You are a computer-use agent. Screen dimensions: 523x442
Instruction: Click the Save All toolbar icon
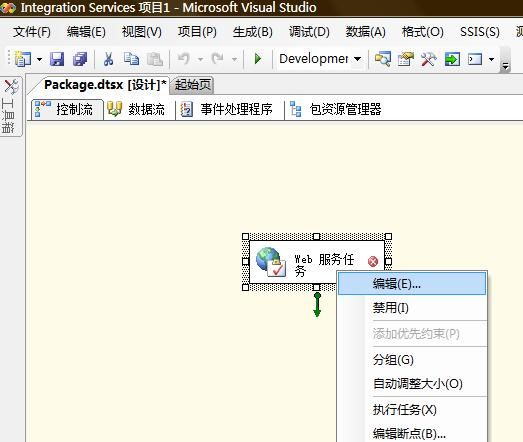(x=80, y=59)
